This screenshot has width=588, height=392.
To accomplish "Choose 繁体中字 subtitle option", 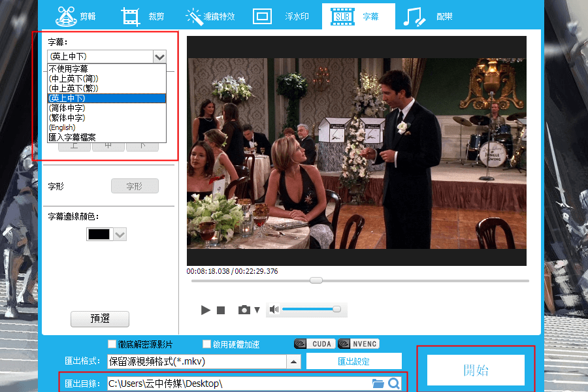I will (106, 118).
